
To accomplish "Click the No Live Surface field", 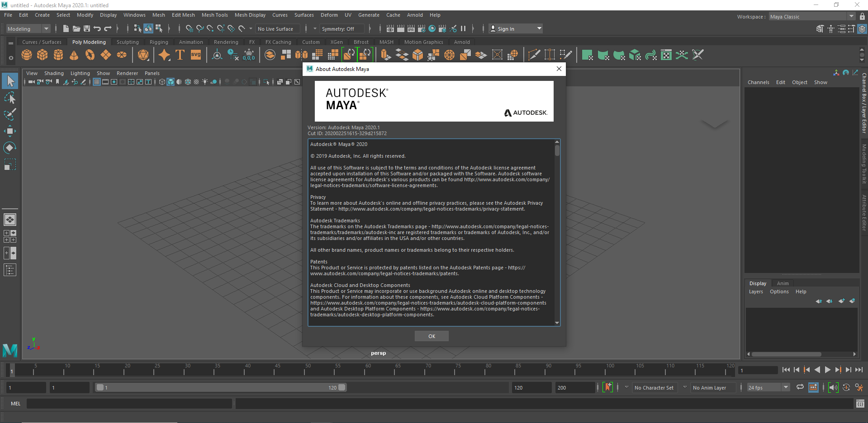I will [x=277, y=28].
